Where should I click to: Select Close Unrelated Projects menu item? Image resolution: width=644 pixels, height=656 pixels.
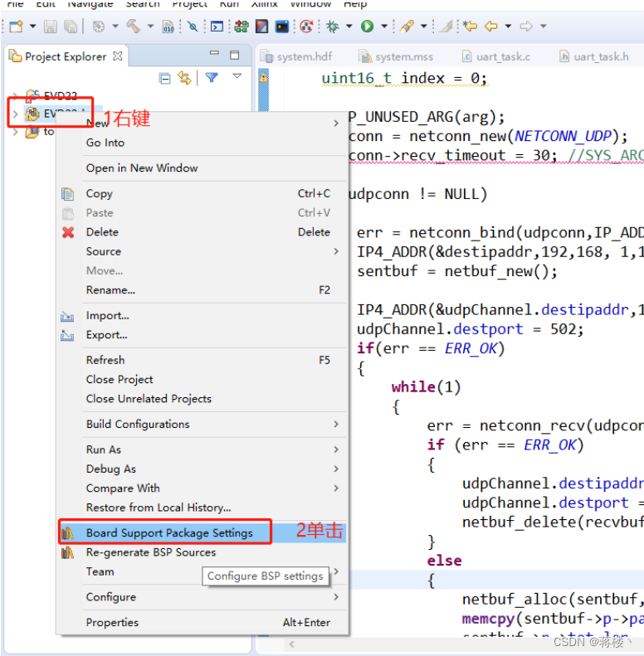(202, 399)
